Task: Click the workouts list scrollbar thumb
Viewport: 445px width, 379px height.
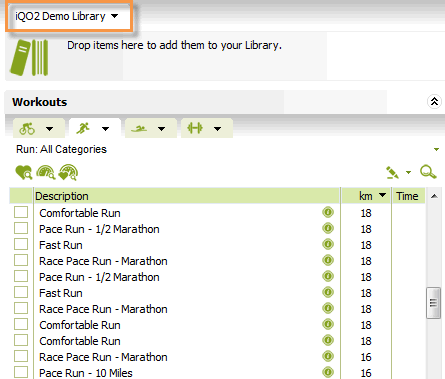Action: tap(433, 303)
